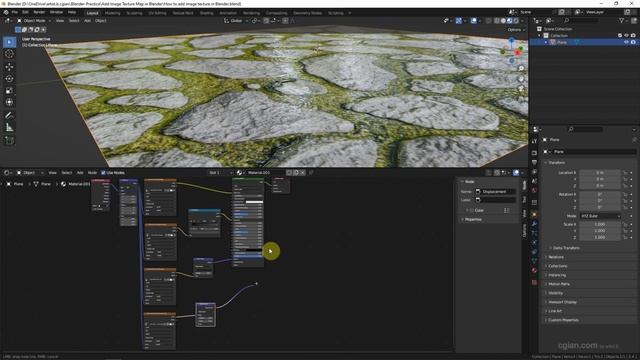The height and width of the screenshot is (360, 640).
Task: Open the viewport Add menu
Action: pyautogui.click(x=87, y=20)
